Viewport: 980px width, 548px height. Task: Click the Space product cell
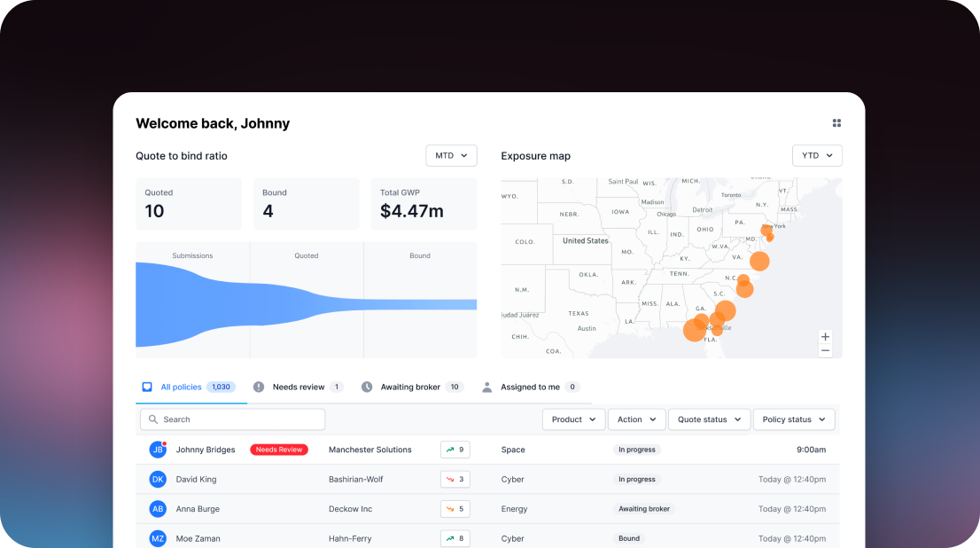pyautogui.click(x=513, y=450)
